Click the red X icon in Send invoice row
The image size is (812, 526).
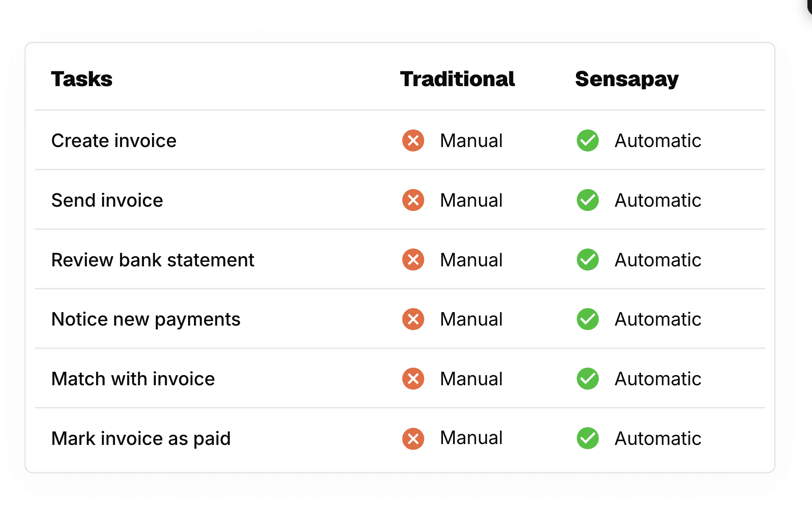coord(413,200)
